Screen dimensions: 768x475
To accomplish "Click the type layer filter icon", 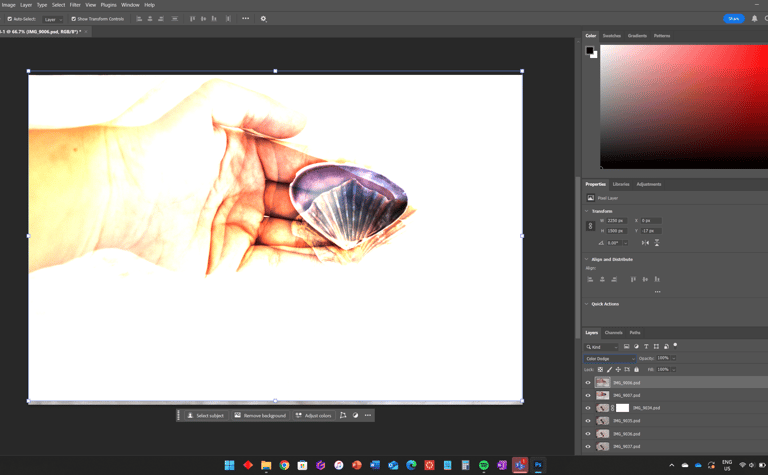I will click(x=646, y=346).
